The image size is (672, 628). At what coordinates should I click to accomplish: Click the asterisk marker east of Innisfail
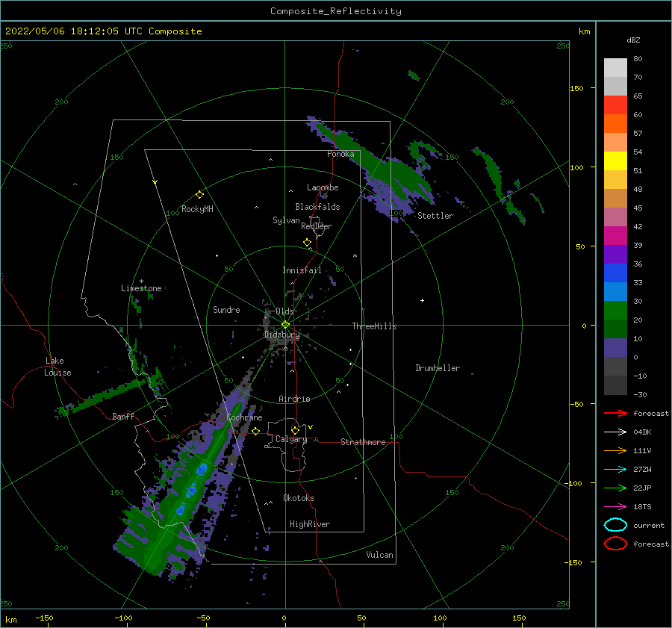coord(355,256)
